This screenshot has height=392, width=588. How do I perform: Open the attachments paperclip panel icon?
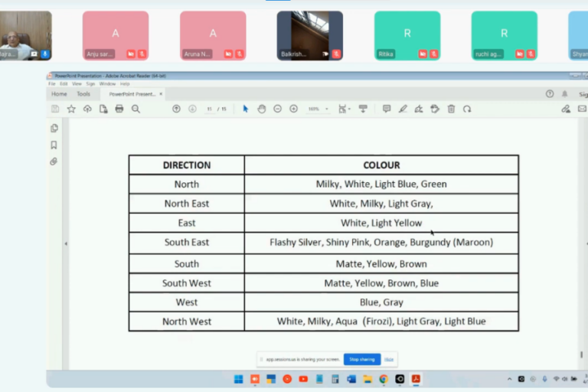click(54, 162)
